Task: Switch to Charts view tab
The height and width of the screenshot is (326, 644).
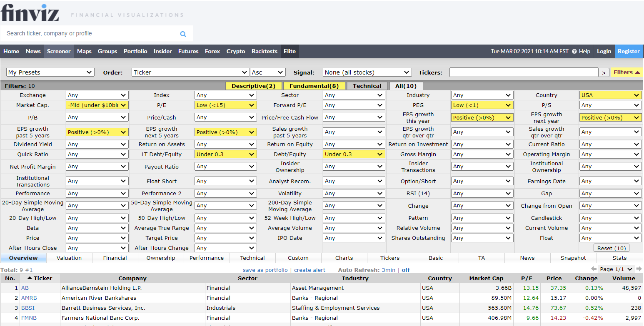Action: click(x=344, y=258)
